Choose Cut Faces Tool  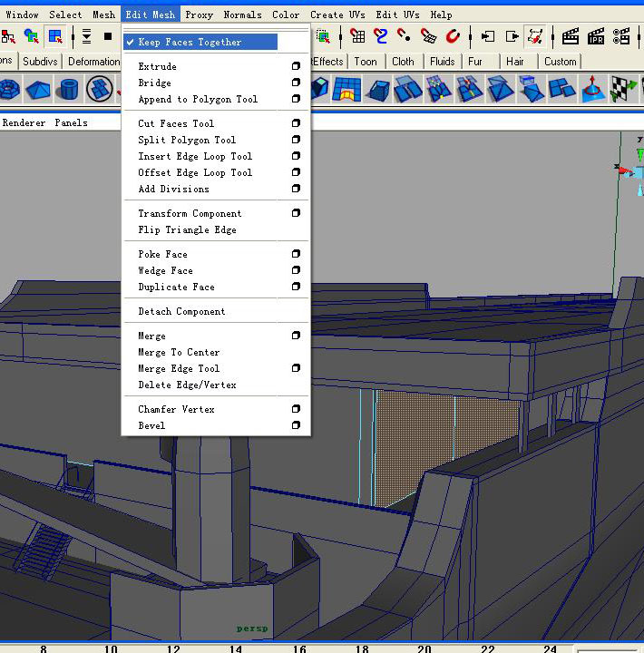176,123
